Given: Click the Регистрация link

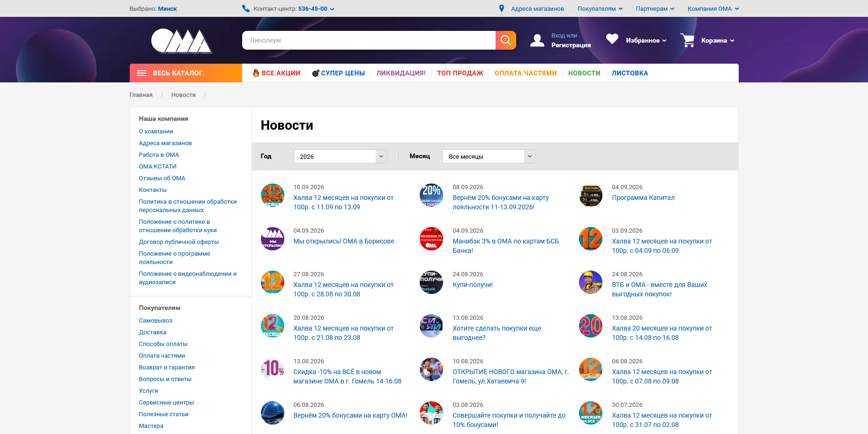Looking at the screenshot, I should [x=571, y=45].
